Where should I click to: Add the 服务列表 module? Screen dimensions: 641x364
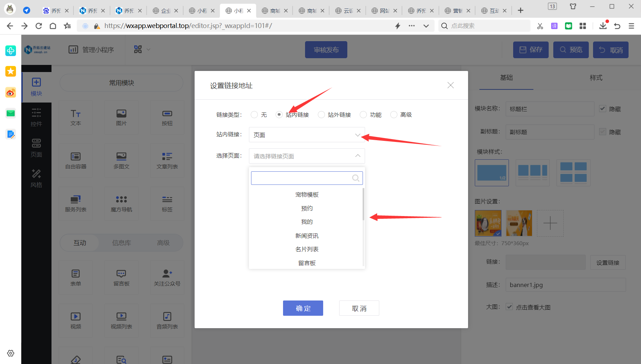coord(76,204)
